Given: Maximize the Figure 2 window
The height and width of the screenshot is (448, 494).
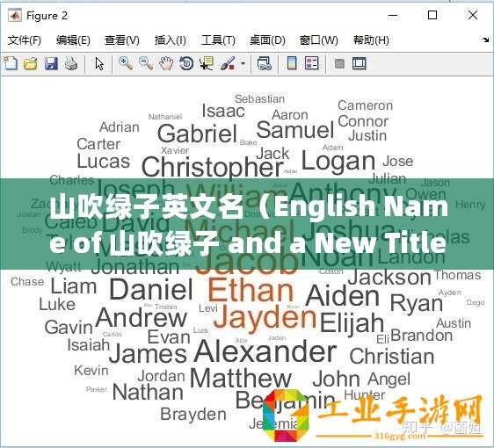Looking at the screenshot, I should pos(432,15).
